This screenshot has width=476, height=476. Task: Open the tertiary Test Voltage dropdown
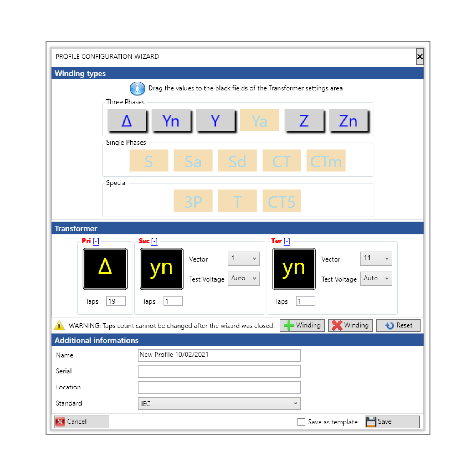[376, 279]
